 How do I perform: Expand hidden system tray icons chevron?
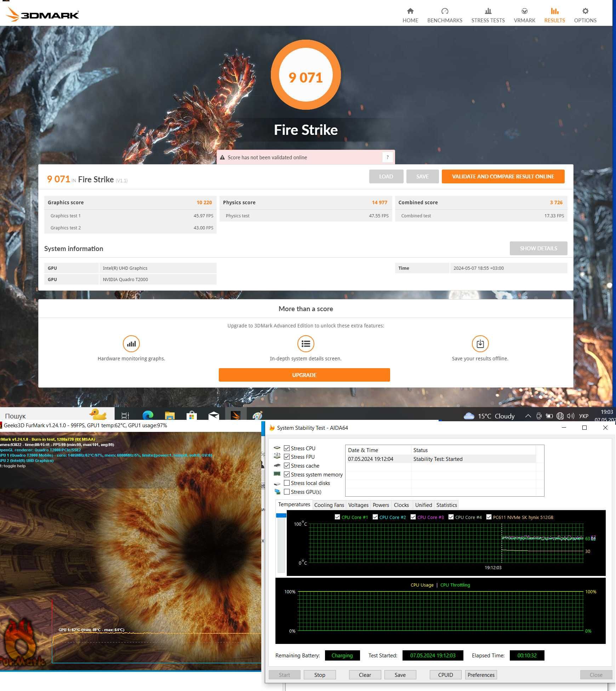(528, 416)
